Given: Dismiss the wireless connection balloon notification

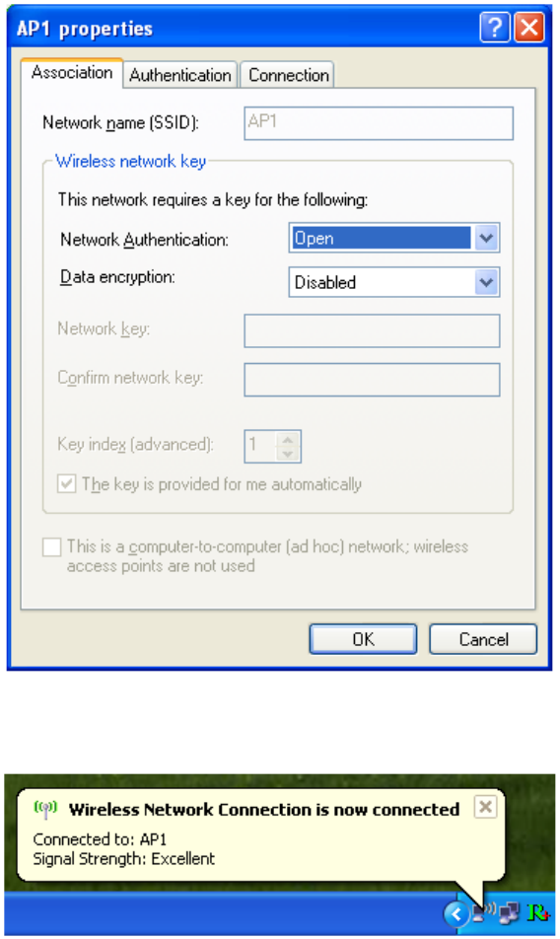Looking at the screenshot, I should point(486,807).
